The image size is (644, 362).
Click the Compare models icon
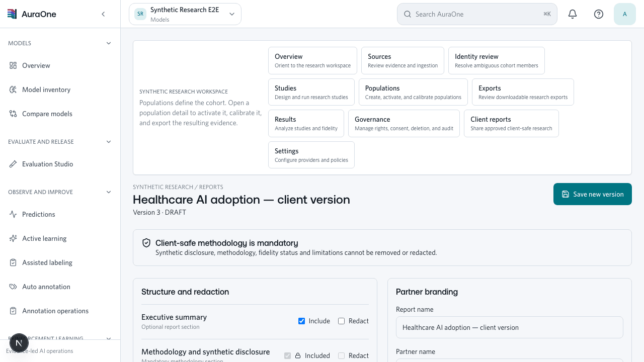[x=13, y=114]
